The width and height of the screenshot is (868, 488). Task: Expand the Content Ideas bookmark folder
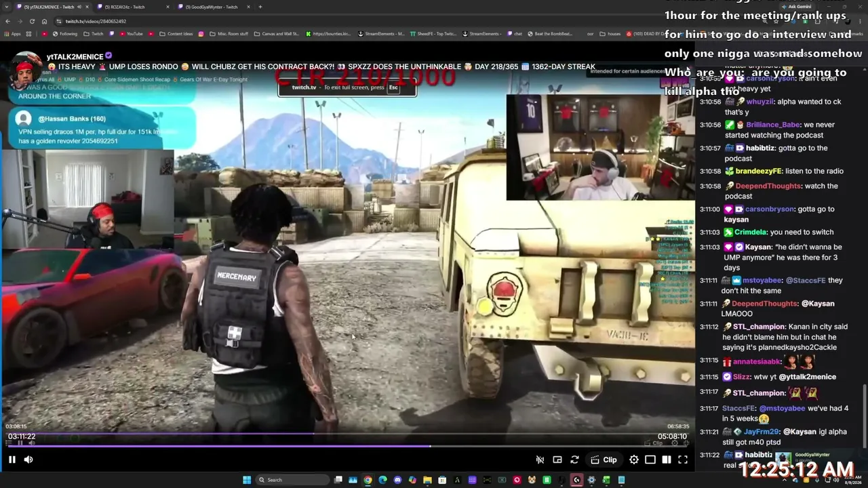(x=176, y=34)
